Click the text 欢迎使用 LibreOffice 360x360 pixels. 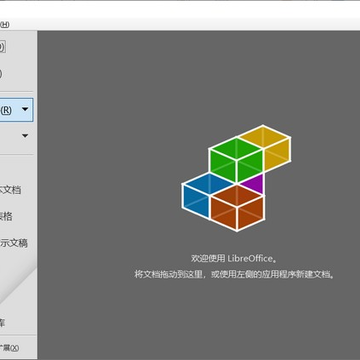234,258
